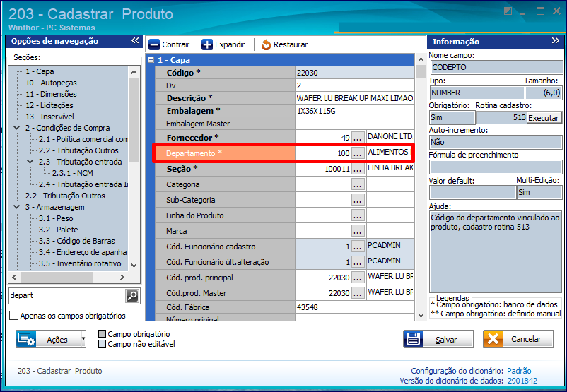Select '2.3.1 - NCM' tree item
Screen dimensions: 567x392
pos(72,173)
